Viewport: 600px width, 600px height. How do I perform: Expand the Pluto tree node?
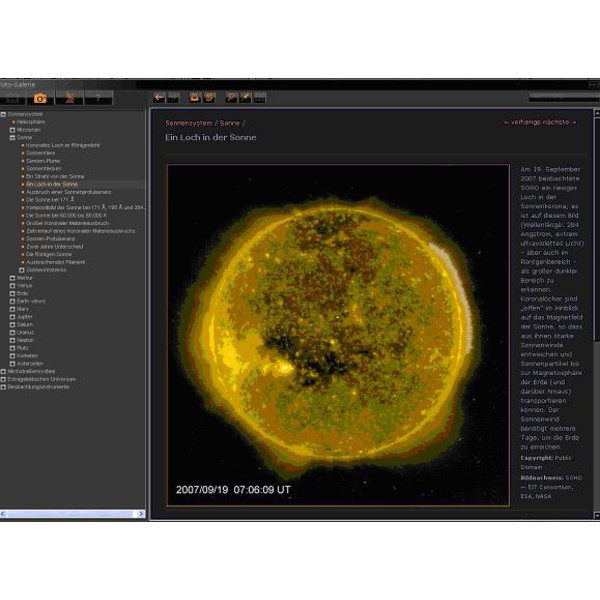(x=12, y=348)
